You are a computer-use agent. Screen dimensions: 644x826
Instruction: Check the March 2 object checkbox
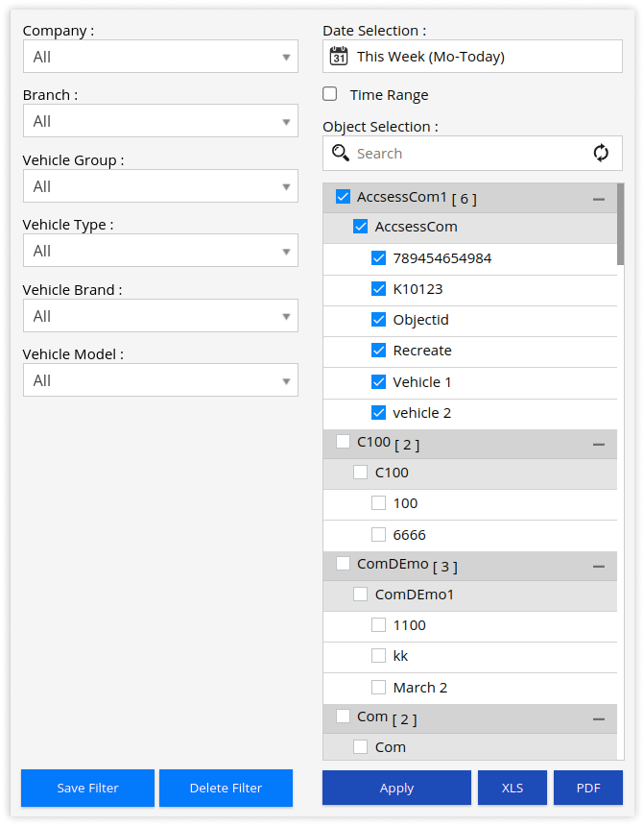[x=379, y=687]
